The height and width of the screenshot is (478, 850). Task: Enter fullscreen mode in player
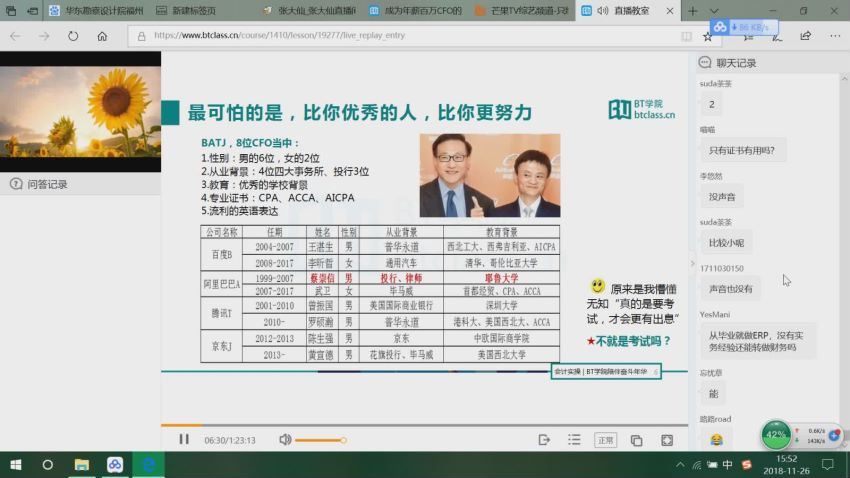[667, 440]
